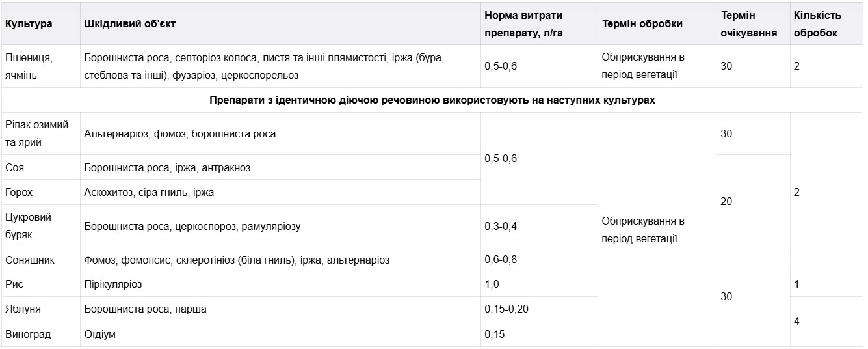The width and height of the screenshot is (868, 349).
Task: Click the 0,3-0,4 dosage cell
Action: point(501,226)
